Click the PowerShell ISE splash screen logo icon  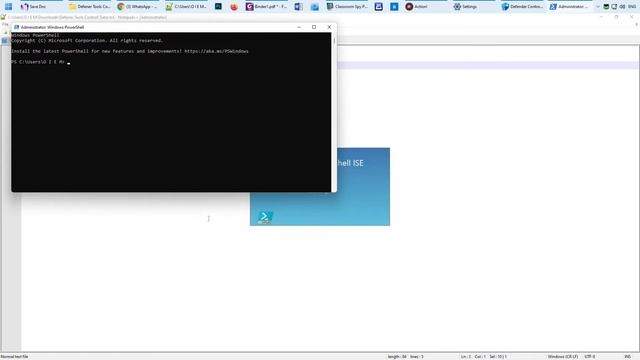[264, 217]
